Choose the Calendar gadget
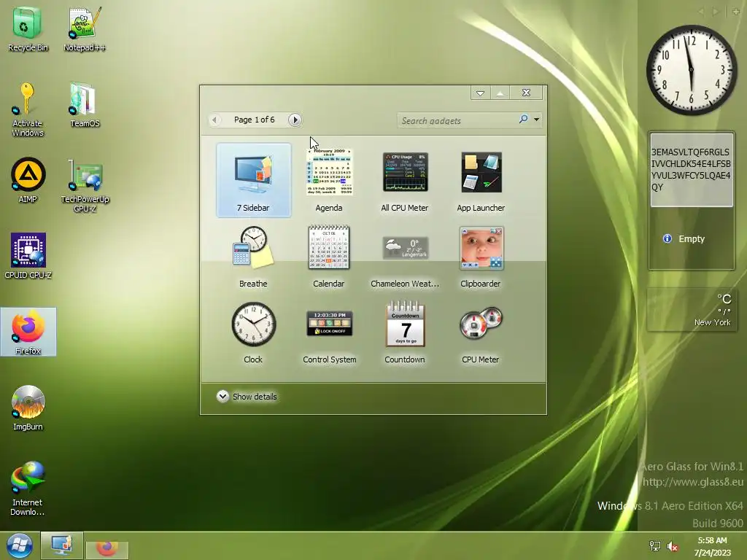Screen dimensions: 747x560 click(x=329, y=256)
